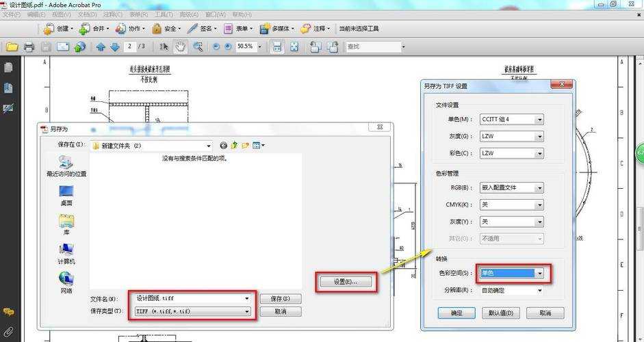Activate the Hand tool
The width and height of the screenshot is (644, 342).
tap(180, 47)
